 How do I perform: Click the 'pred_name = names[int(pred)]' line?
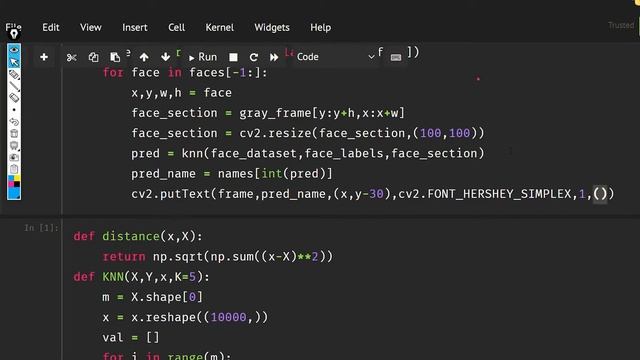click(232, 174)
